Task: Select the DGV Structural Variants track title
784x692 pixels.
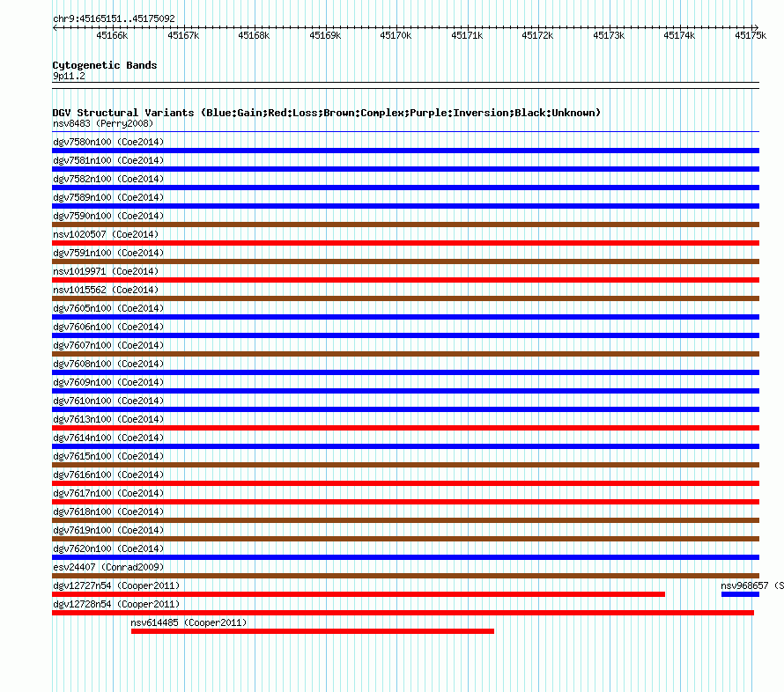Action: coord(327,113)
